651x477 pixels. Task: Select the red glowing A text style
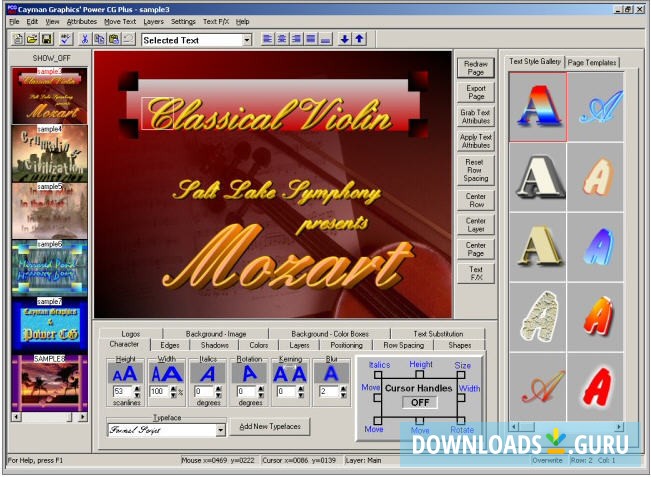tap(596, 387)
